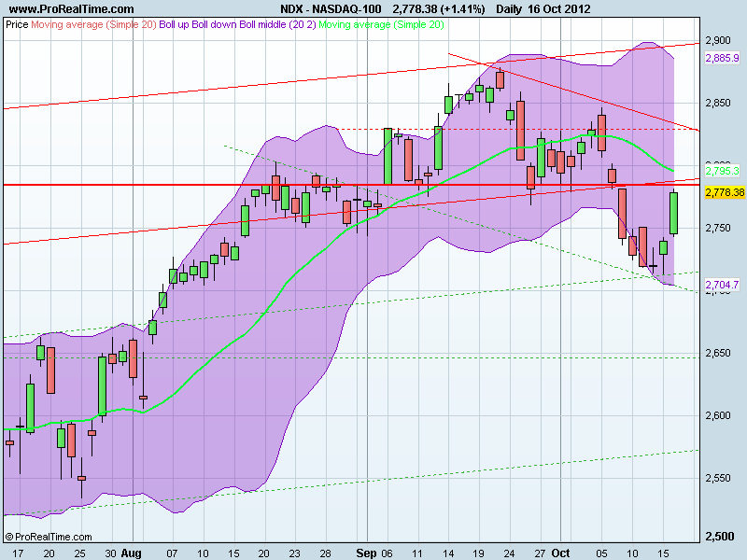Viewport: 747px width, 560px height.
Task: Select the NDX - NASDAQ-100 chart title
Action: [331, 9]
